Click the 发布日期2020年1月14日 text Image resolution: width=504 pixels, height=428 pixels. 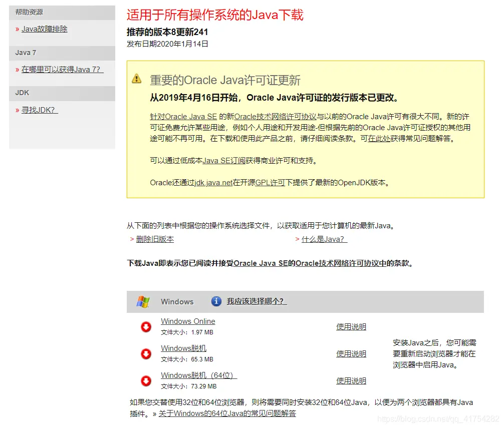167,44
